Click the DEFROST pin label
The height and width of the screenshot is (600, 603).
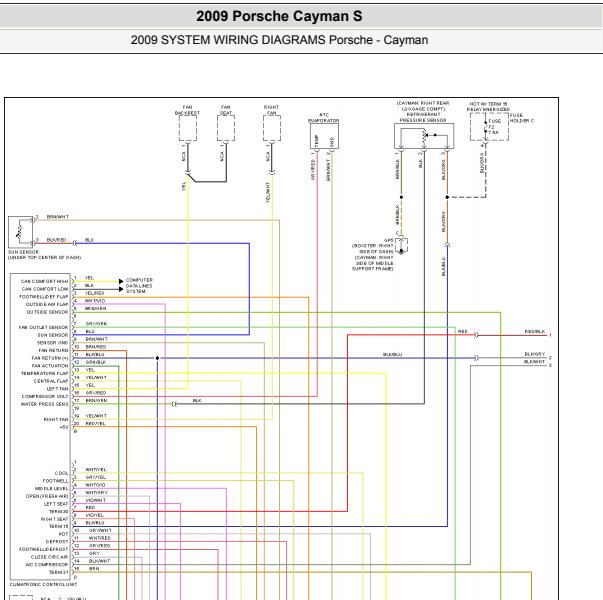tap(57, 542)
